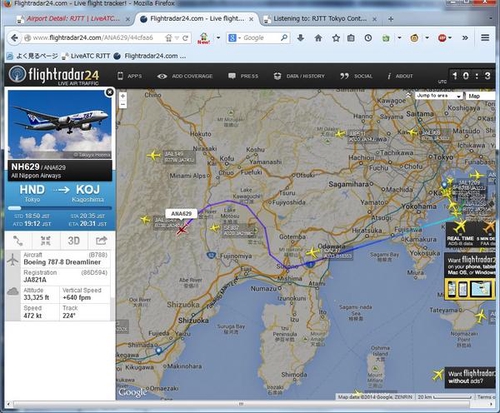Click the follow aircraft focus icon
The width and height of the screenshot is (500, 413).
coord(46,240)
